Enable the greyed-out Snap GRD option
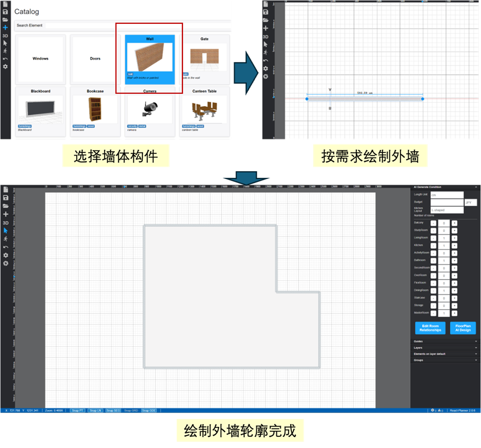This screenshot has height=448, width=481. coord(131,411)
